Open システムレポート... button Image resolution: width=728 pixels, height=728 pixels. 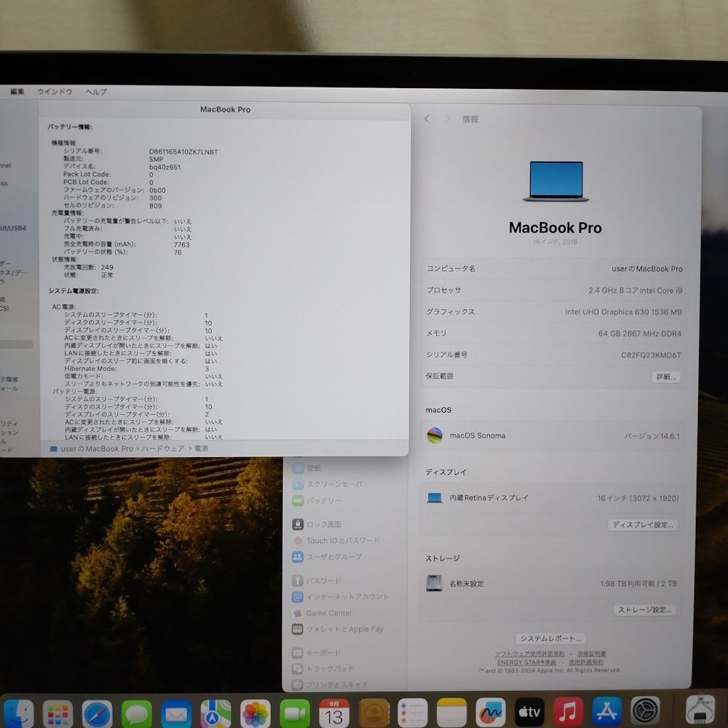pos(550,638)
